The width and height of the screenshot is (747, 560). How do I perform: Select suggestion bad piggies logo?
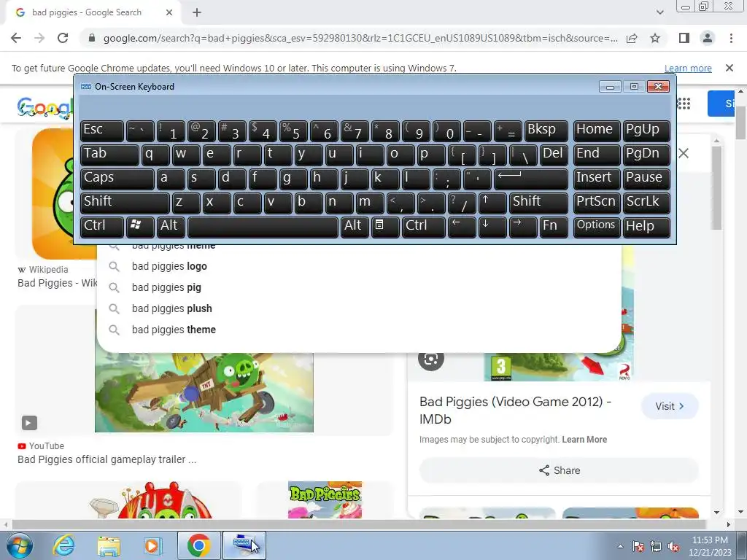pyautogui.click(x=169, y=266)
